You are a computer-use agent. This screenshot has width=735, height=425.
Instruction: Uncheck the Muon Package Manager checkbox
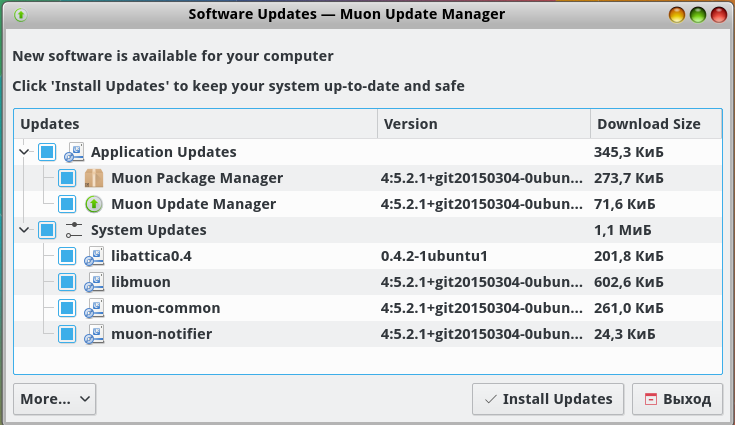(67, 178)
